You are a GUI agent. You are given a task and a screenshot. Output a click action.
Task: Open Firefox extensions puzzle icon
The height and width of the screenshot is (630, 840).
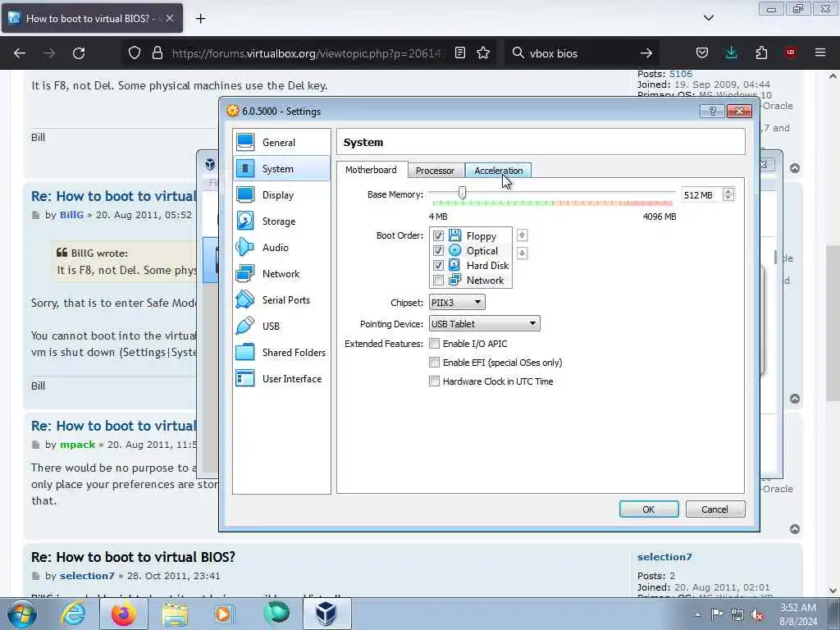[x=761, y=53]
